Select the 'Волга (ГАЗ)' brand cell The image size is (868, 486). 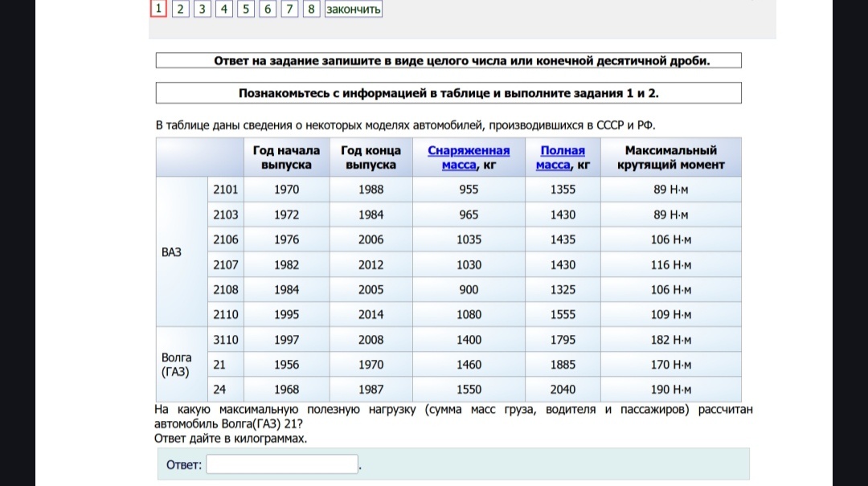(x=182, y=364)
